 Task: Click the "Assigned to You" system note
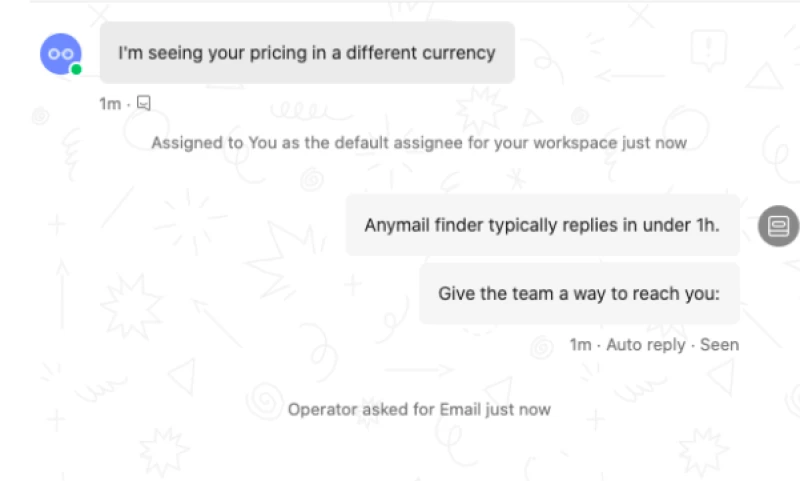419,143
